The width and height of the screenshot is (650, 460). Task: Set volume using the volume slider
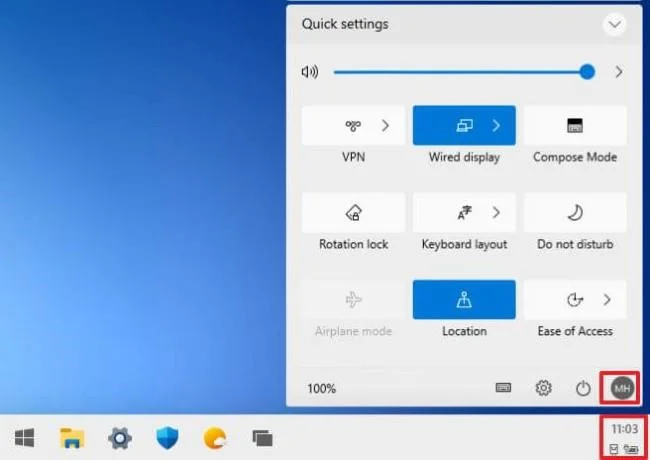pos(464,72)
